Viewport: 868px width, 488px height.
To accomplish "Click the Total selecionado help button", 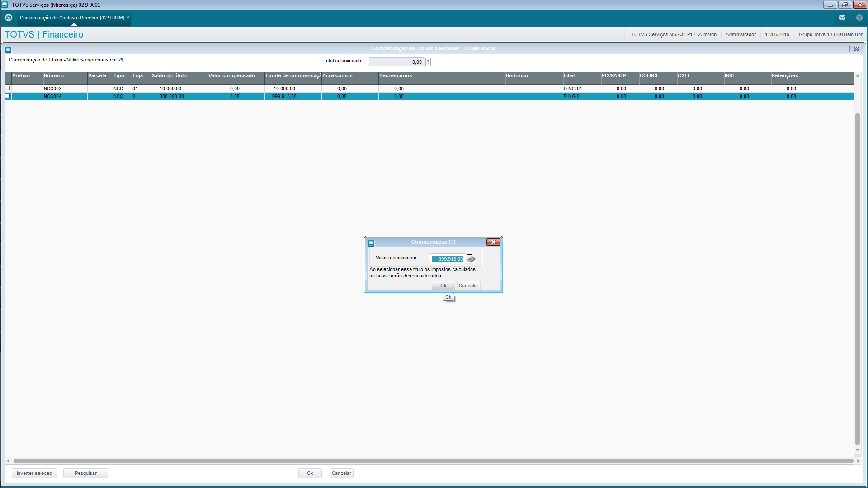I will (x=428, y=62).
